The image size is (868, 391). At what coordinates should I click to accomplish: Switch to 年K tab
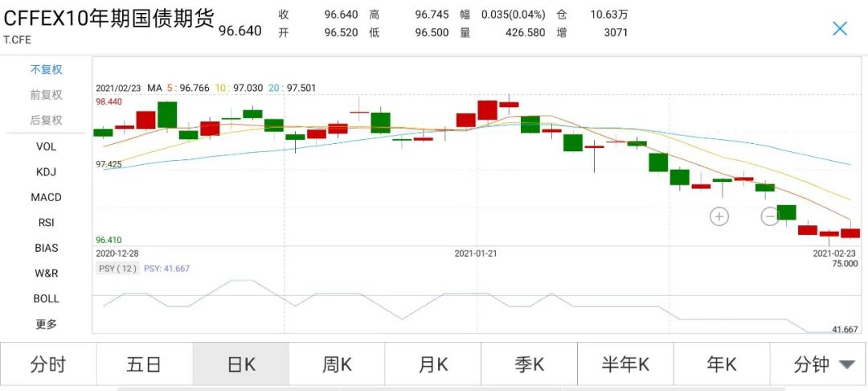pyautogui.click(x=721, y=364)
